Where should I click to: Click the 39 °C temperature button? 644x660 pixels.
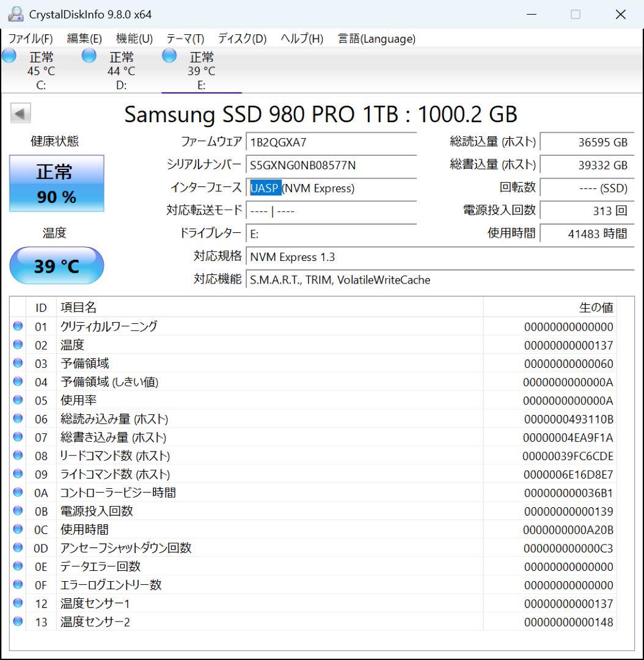(x=57, y=266)
